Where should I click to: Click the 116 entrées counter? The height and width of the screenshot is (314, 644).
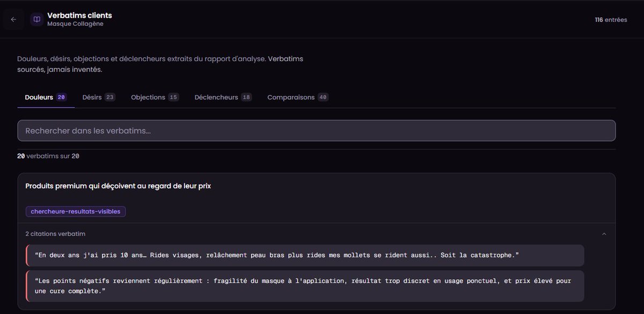click(x=611, y=20)
